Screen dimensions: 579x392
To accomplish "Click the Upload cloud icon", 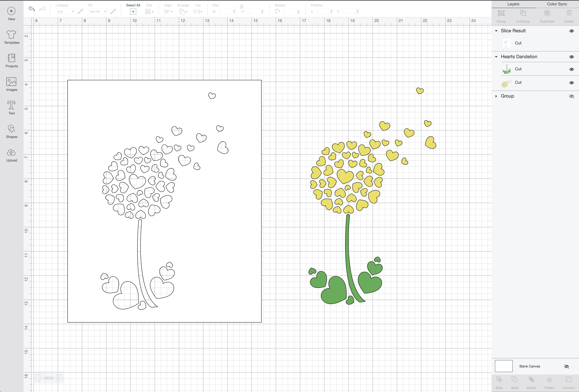I will pyautogui.click(x=11, y=152).
